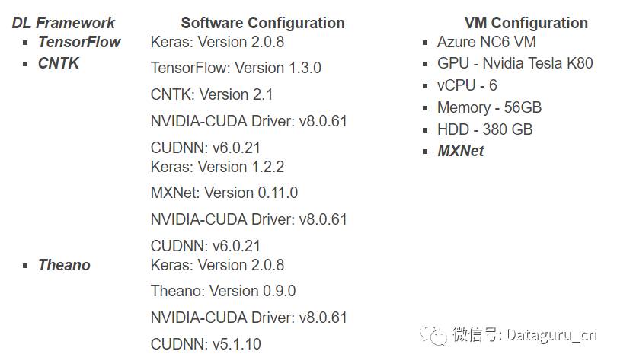Screen dimensions: 617x364
Task: Click the GPU Nvidia Tesla K80 entry
Action: point(514,63)
